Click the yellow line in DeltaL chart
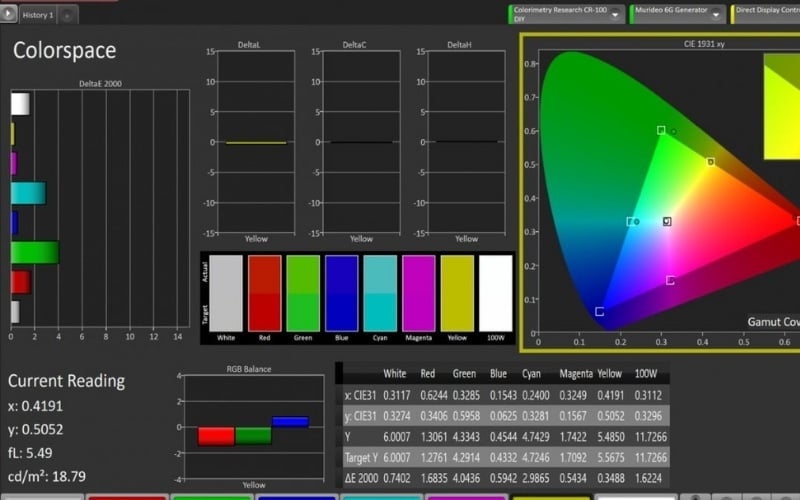Image resolution: width=800 pixels, height=500 pixels. coord(256,143)
